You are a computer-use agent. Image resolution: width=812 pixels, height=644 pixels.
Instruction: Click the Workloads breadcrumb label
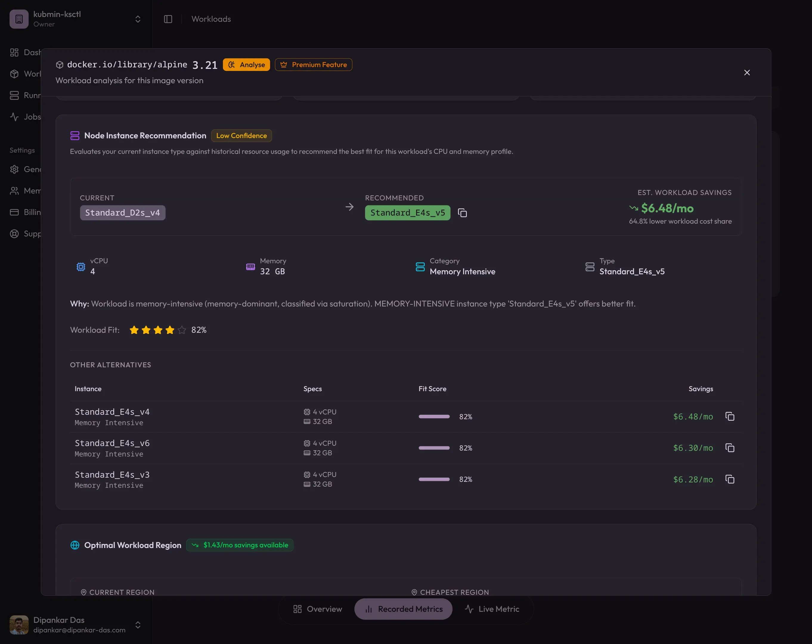tap(211, 19)
